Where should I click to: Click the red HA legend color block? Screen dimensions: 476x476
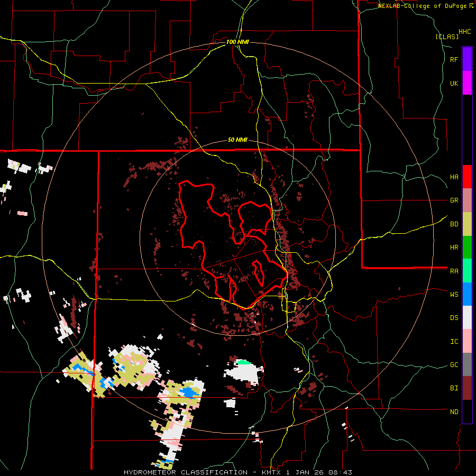point(467,177)
